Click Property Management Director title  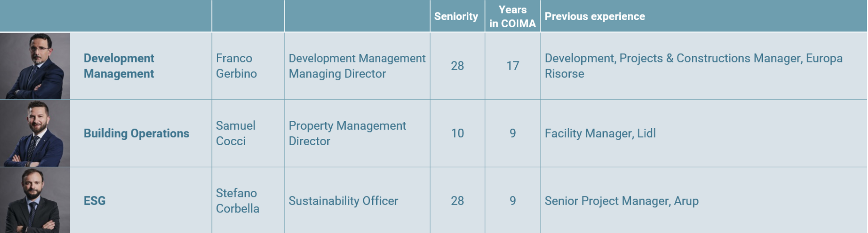tap(347, 133)
